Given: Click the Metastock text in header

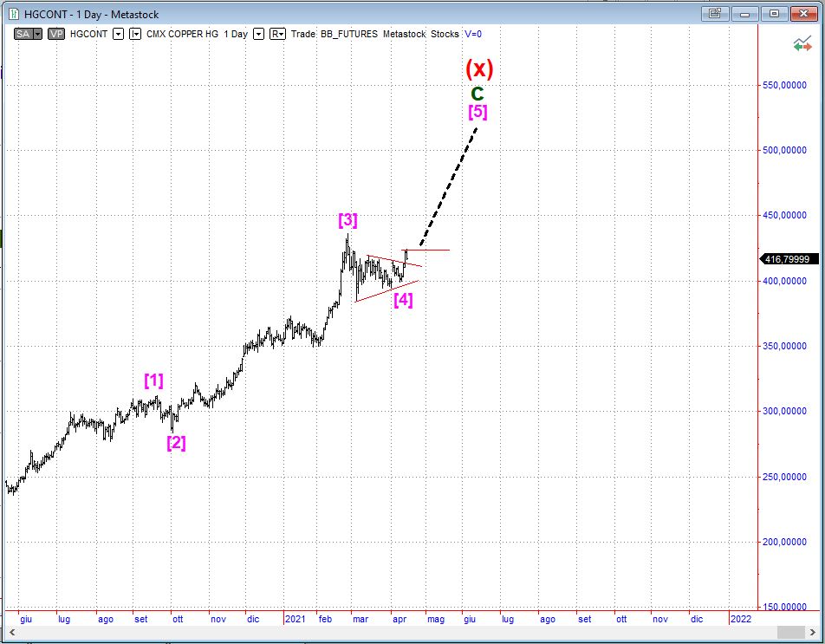Looking at the screenshot, I should [x=404, y=34].
